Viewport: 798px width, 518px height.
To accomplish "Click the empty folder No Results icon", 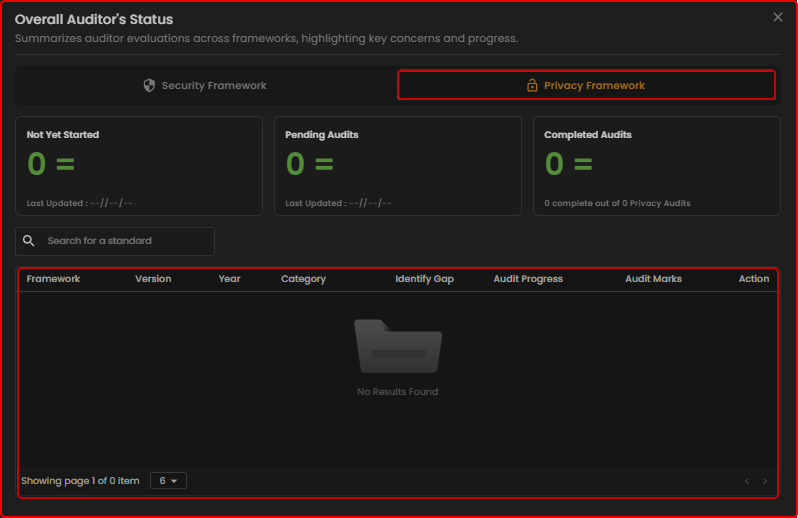I will pos(397,346).
